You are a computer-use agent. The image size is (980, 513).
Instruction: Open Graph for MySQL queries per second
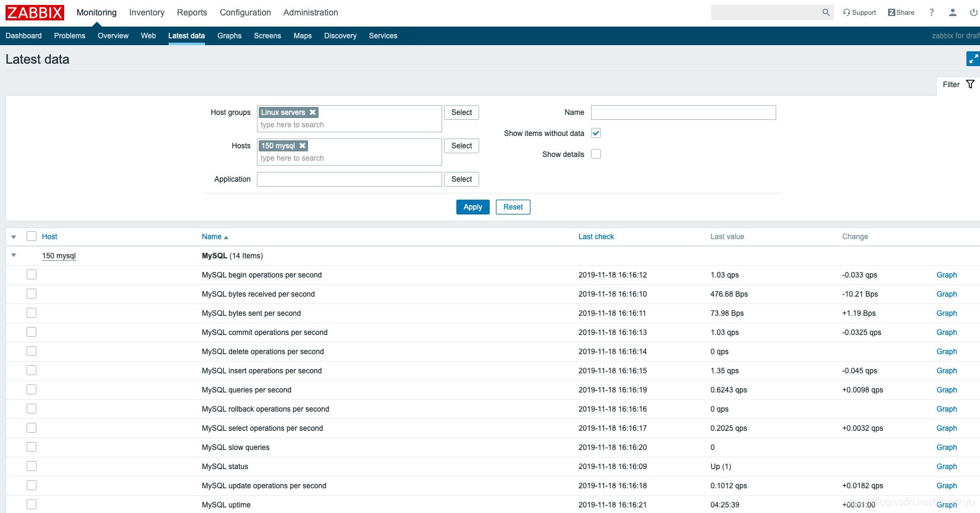947,390
